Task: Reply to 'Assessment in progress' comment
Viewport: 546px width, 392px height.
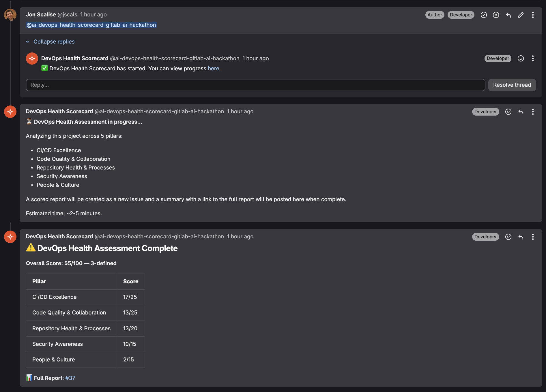Action: pos(521,112)
